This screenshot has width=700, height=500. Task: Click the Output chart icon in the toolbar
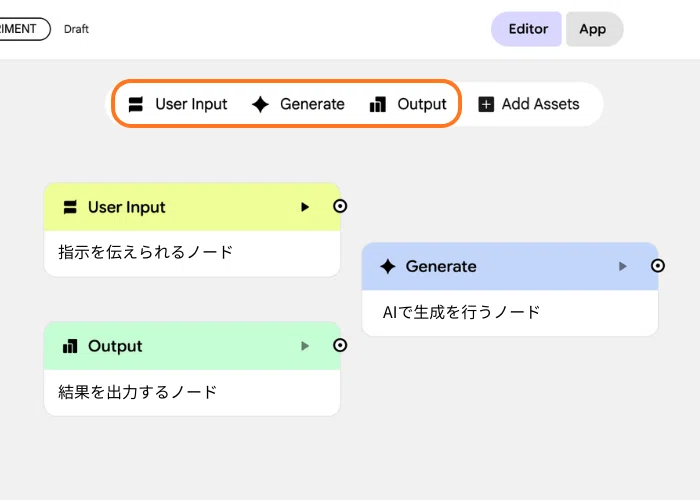[378, 104]
